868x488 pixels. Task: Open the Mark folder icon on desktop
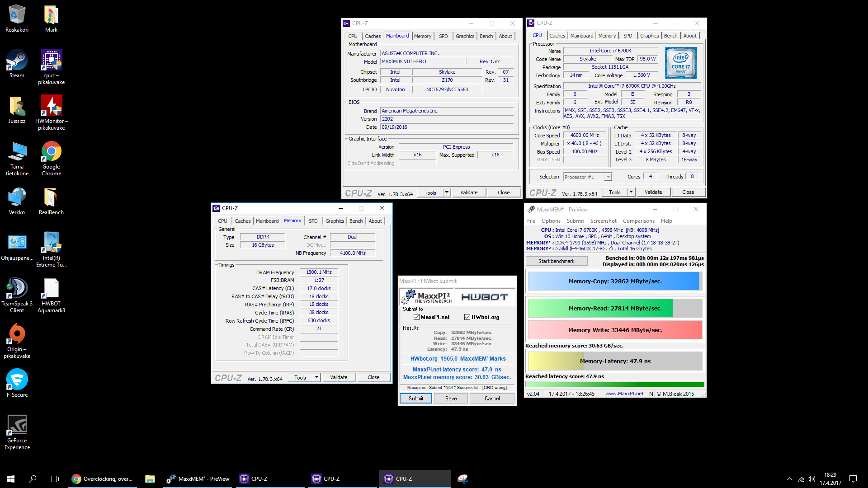pyautogui.click(x=51, y=19)
